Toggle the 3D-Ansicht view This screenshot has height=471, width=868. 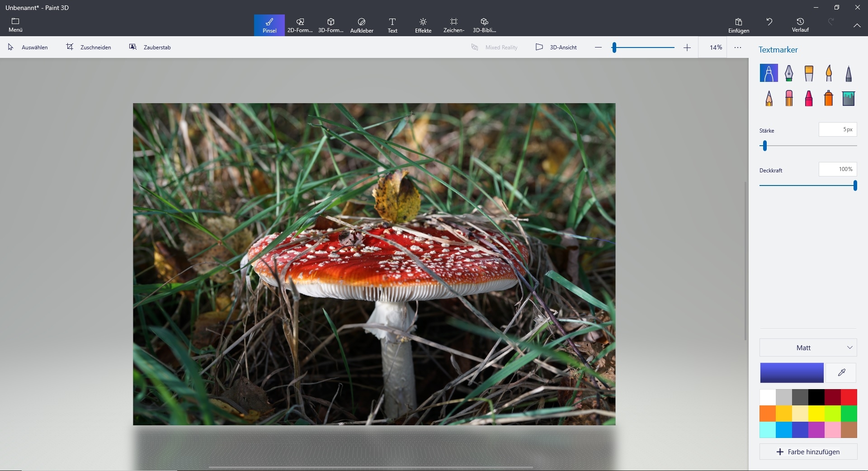pos(557,47)
